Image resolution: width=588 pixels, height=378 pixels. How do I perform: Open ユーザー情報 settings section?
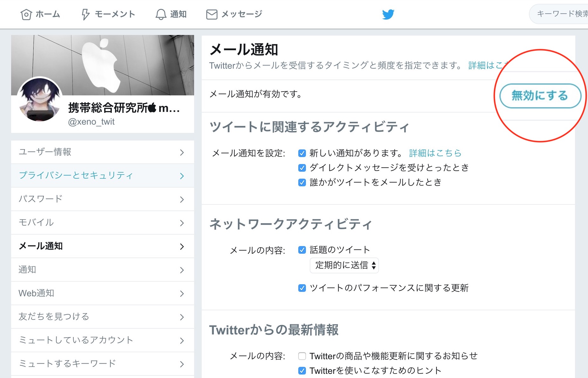(103, 152)
